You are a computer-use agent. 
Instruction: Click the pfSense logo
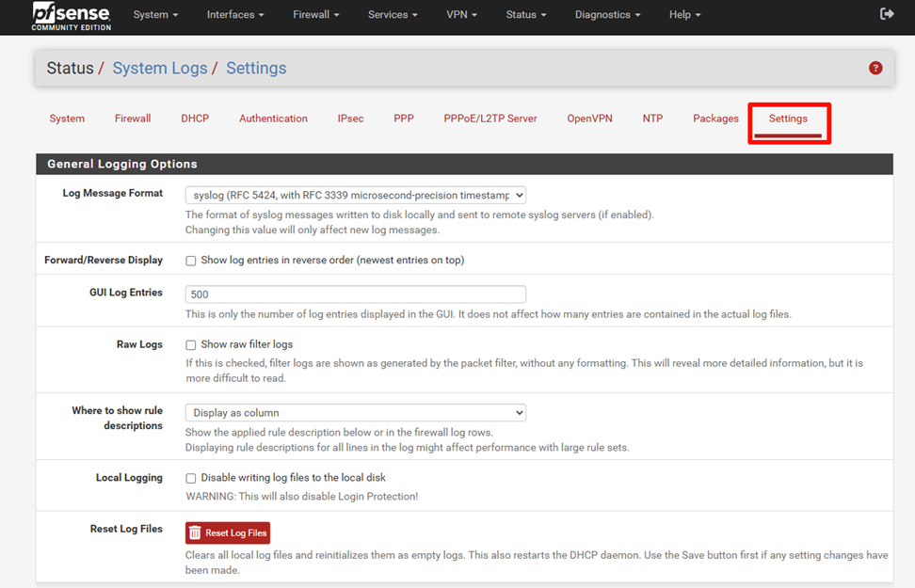click(x=66, y=16)
